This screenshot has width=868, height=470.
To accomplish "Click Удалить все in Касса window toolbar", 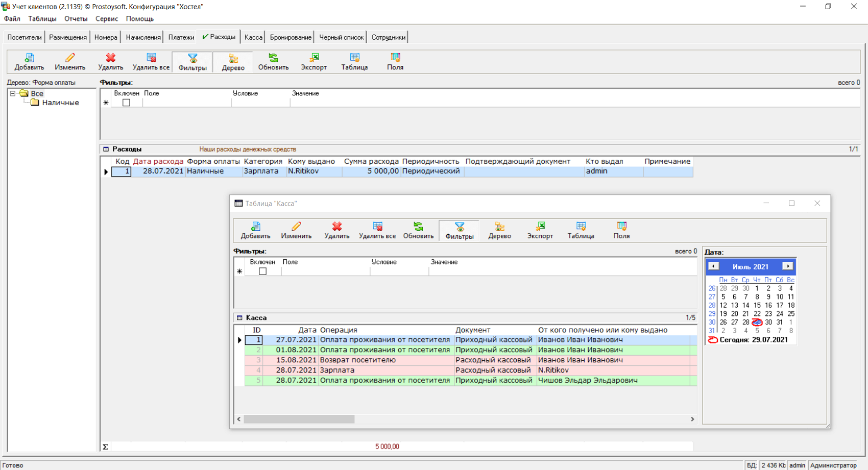I will coord(377,230).
